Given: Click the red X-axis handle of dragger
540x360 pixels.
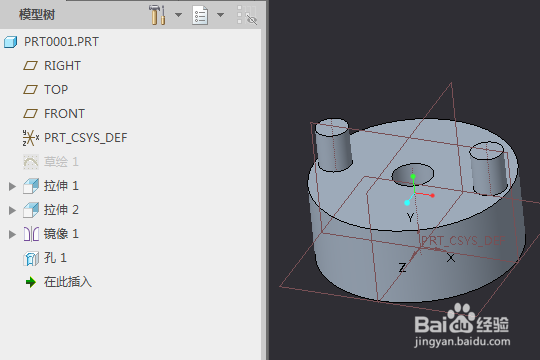Looking at the screenshot, I should tap(433, 196).
